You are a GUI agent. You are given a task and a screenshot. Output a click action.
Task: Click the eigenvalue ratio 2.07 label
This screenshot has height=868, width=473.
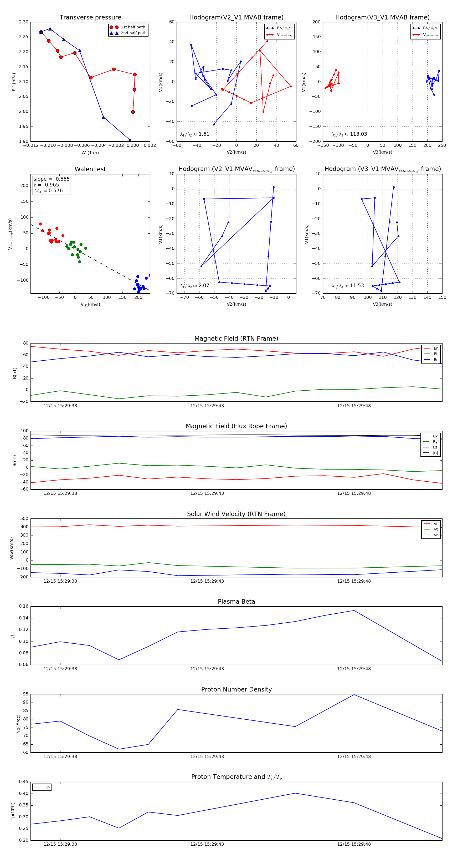click(194, 286)
